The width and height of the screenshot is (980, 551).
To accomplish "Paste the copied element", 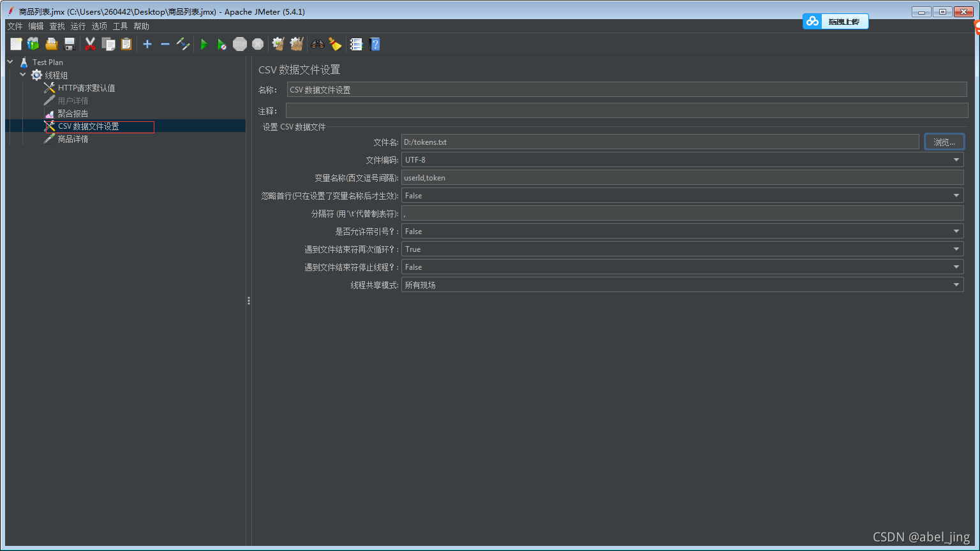I will click(x=126, y=44).
